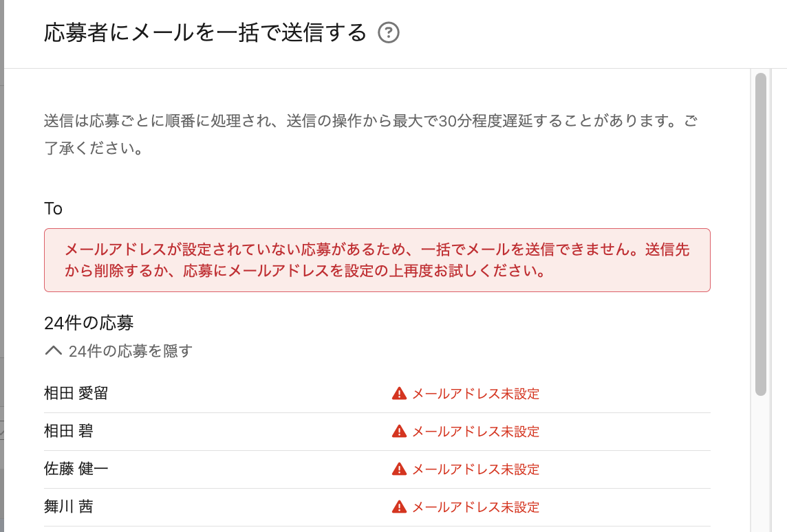Click the dialog title 応募者にメールを一括で送信する
Viewport: 787px width, 532px height.
[205, 33]
